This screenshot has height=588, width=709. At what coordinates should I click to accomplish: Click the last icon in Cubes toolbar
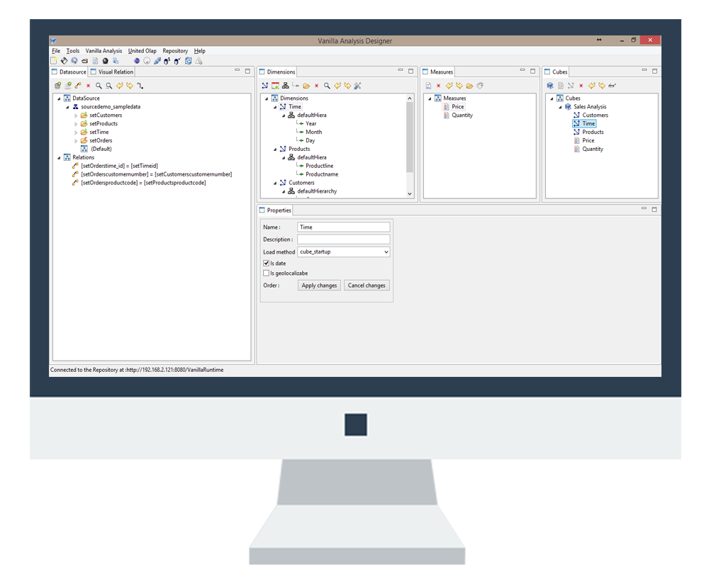613,86
